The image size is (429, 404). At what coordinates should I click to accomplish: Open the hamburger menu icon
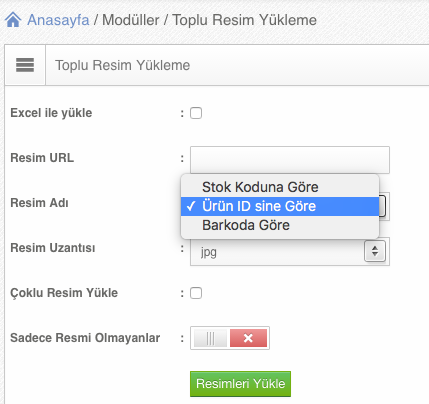pos(25,65)
